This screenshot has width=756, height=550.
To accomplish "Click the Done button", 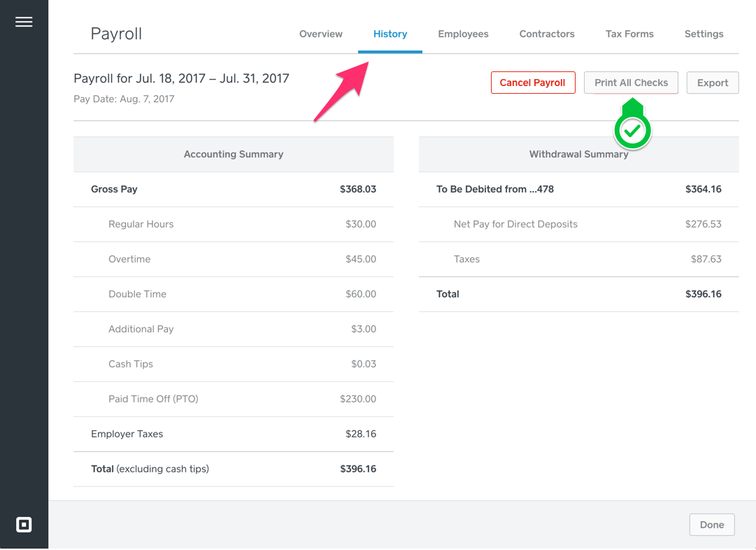I will point(711,524).
